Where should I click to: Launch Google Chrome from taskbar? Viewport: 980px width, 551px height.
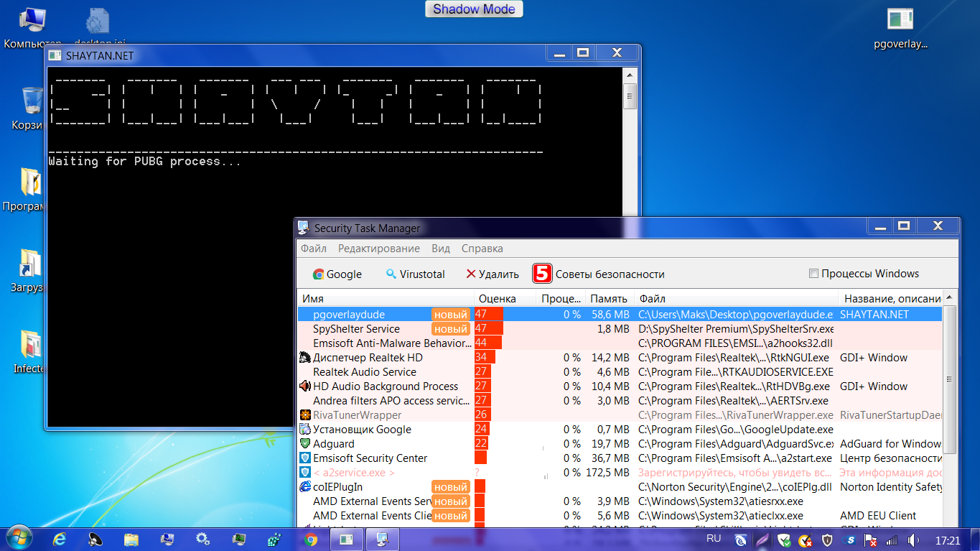(310, 539)
